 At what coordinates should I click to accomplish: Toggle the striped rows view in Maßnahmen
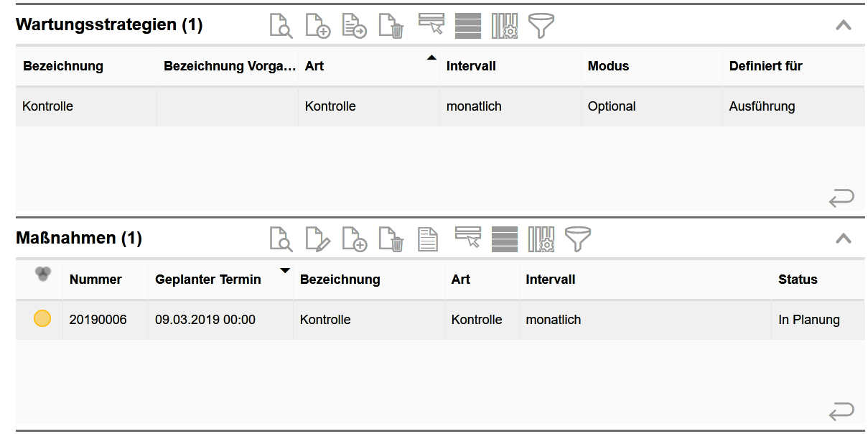tap(505, 239)
